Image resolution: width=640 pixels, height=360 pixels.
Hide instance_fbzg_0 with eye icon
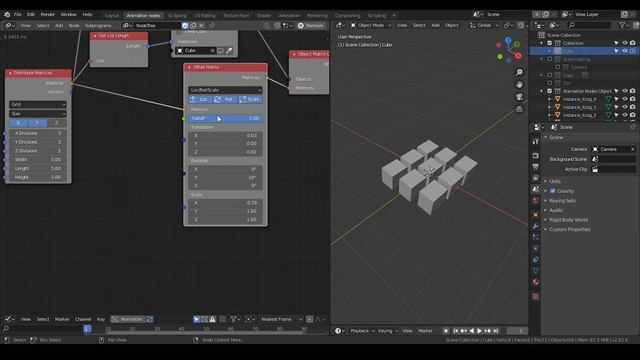click(x=624, y=99)
